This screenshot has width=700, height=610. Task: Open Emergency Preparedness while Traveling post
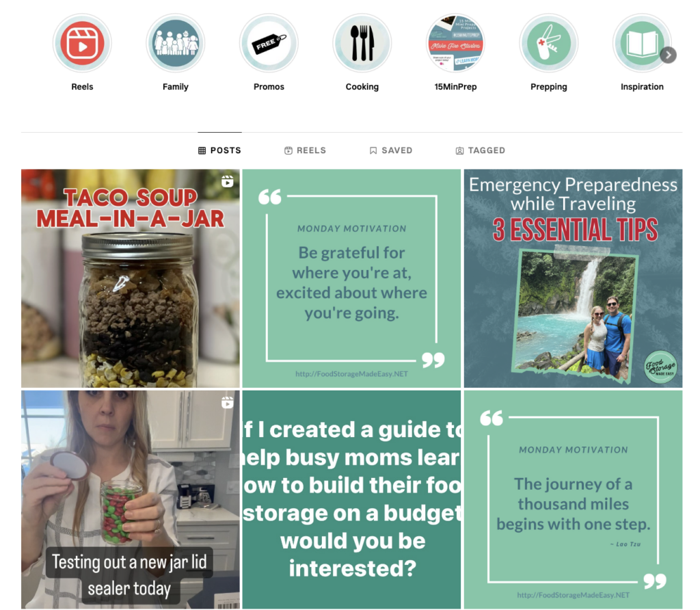tap(574, 278)
